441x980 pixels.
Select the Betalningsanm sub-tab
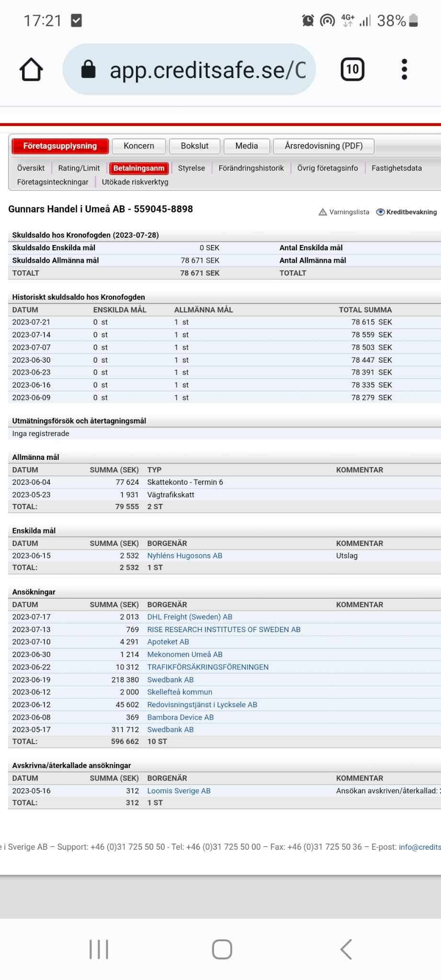(139, 168)
